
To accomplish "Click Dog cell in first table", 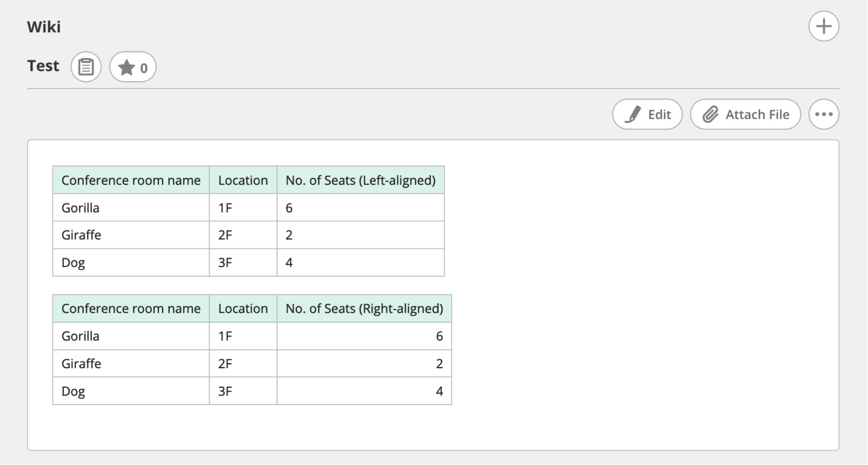I will (73, 262).
